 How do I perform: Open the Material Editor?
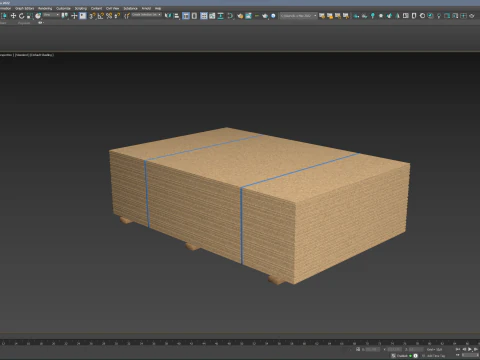click(x=230, y=16)
